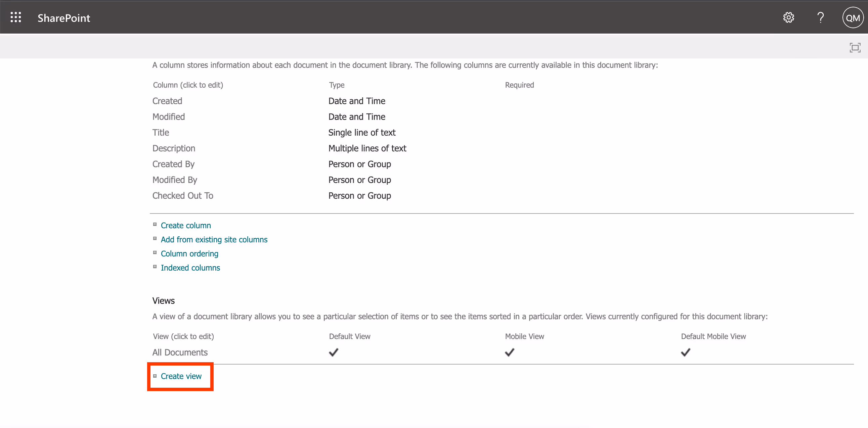Click the SharePoint home title

point(64,18)
